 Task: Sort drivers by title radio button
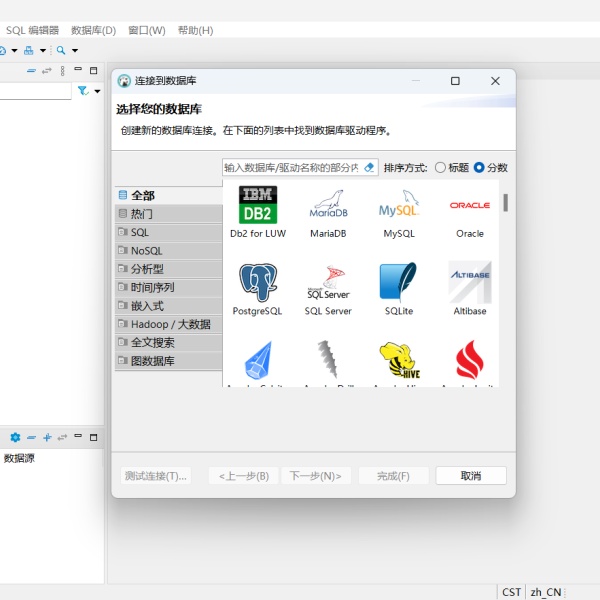440,168
